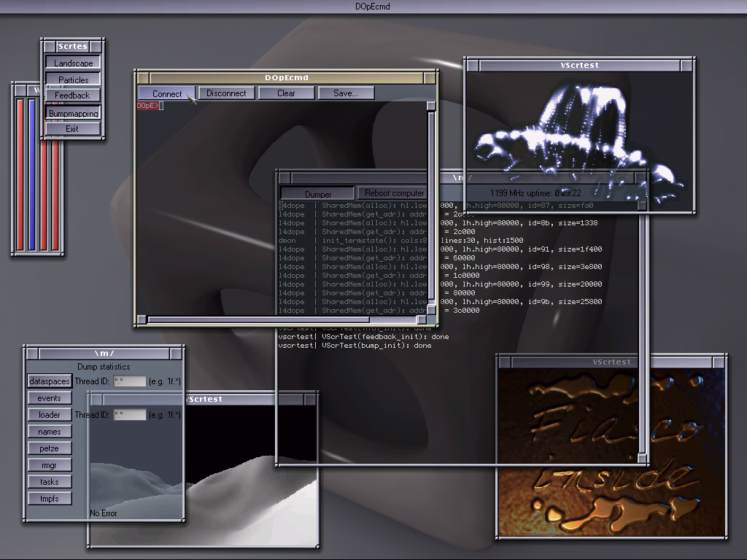Screen dimensions: 747x560
Task: Launch the Landscape demo
Action: tap(73, 63)
